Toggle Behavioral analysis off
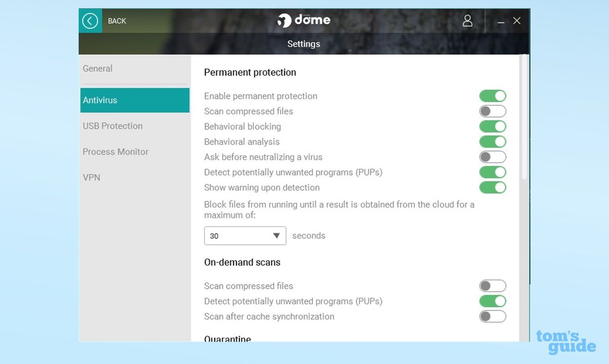Image resolution: width=609 pixels, height=364 pixels. [493, 141]
